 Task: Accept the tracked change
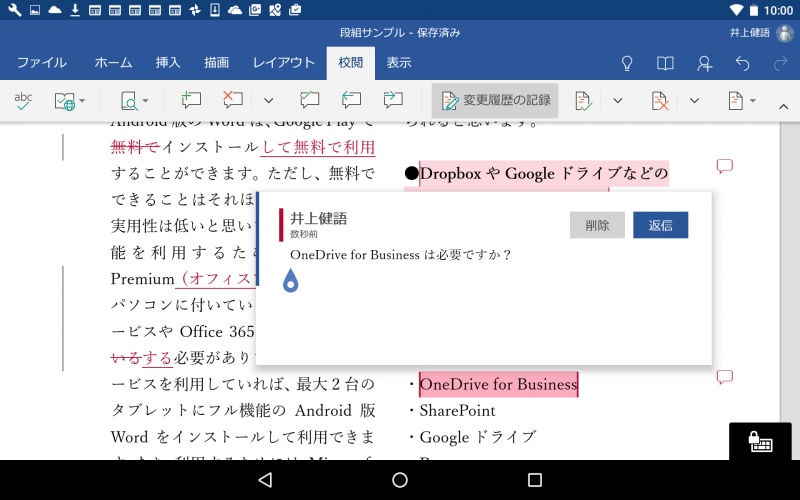tap(583, 101)
